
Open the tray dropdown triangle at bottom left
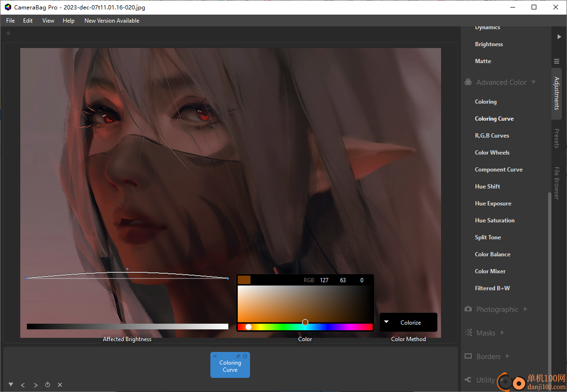(10, 384)
